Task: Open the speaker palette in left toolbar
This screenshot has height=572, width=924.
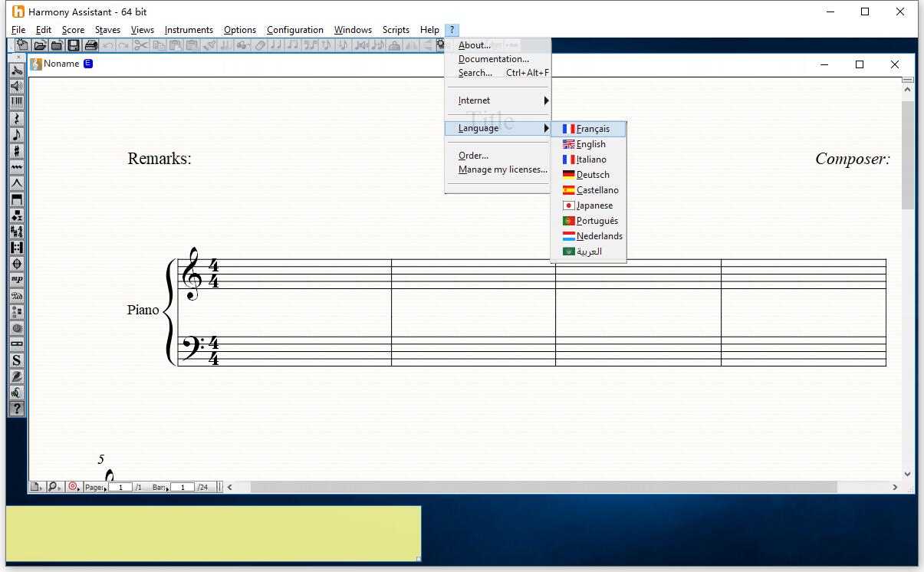Action: tap(17, 86)
